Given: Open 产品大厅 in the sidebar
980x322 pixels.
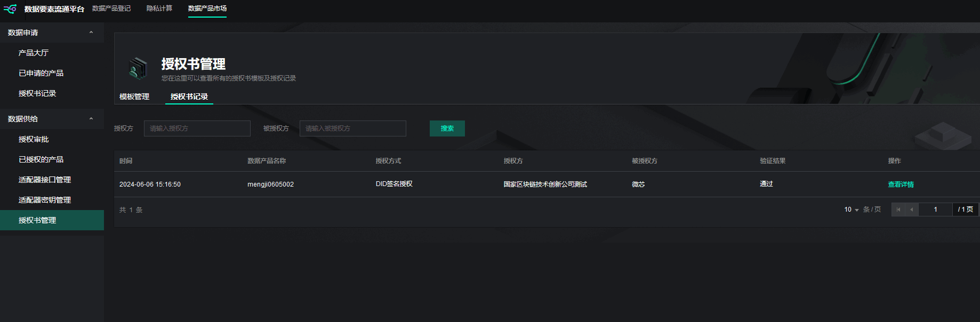Looking at the screenshot, I should (34, 53).
